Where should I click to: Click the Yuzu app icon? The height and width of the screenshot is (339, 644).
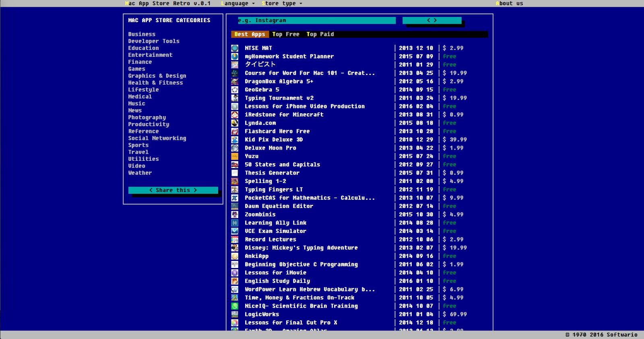coord(235,156)
